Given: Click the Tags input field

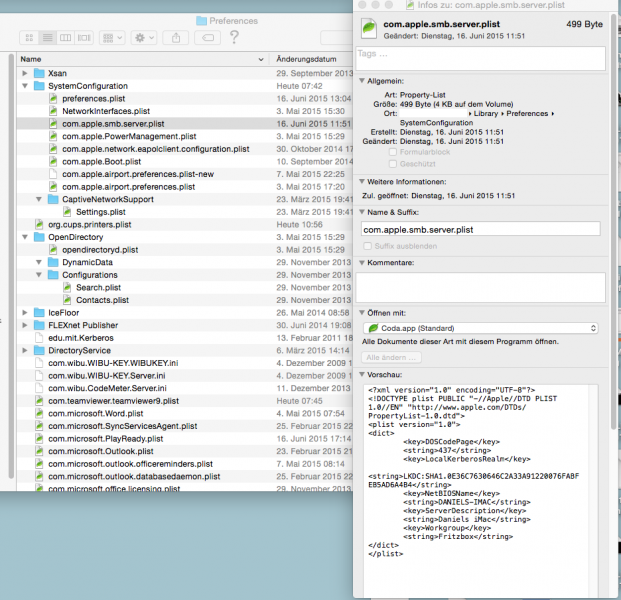Looking at the screenshot, I should 481,59.
